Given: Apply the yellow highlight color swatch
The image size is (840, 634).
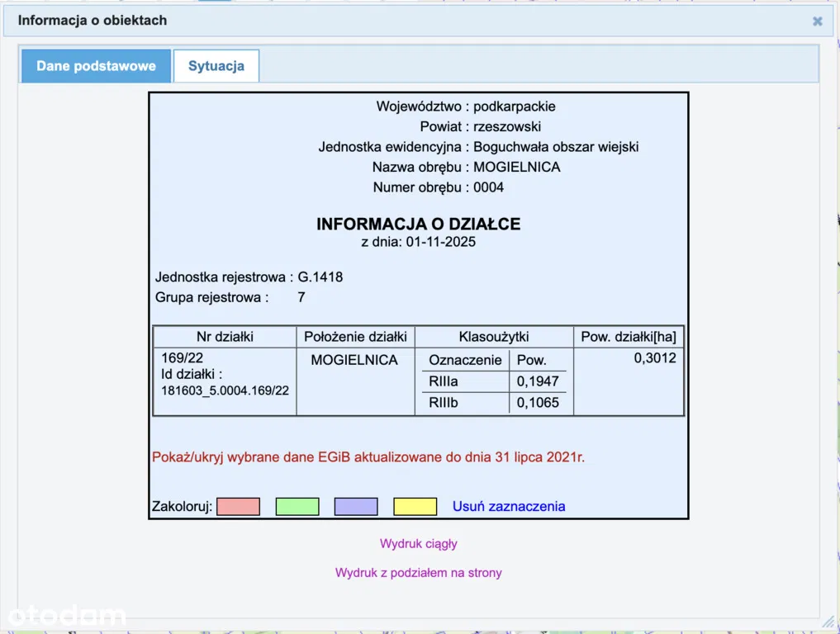Looking at the screenshot, I should click(x=415, y=507).
